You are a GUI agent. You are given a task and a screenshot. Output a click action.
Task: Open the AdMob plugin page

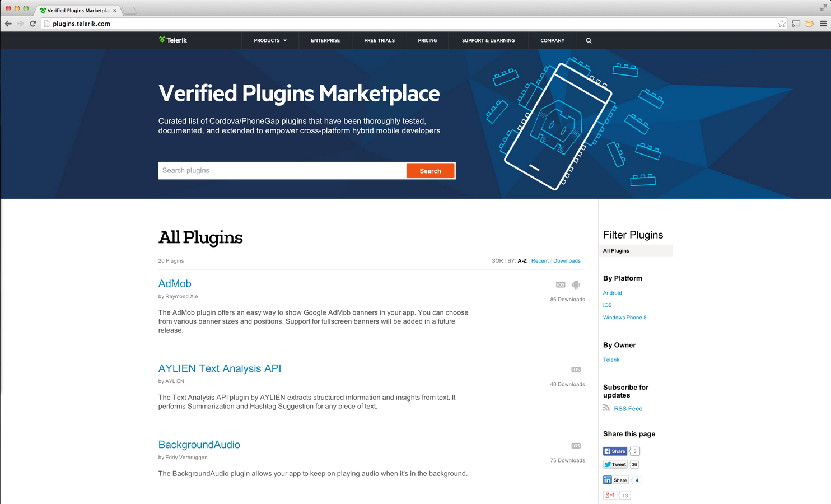tap(175, 284)
